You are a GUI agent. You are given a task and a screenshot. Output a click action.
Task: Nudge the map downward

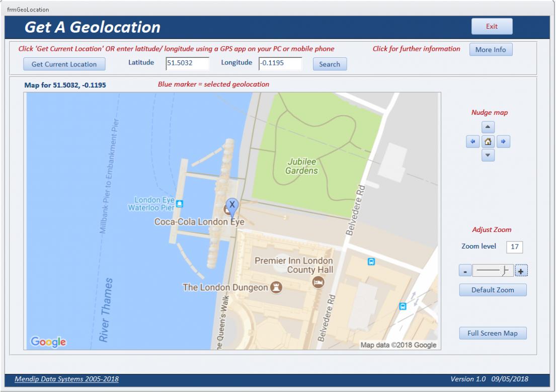click(x=488, y=155)
